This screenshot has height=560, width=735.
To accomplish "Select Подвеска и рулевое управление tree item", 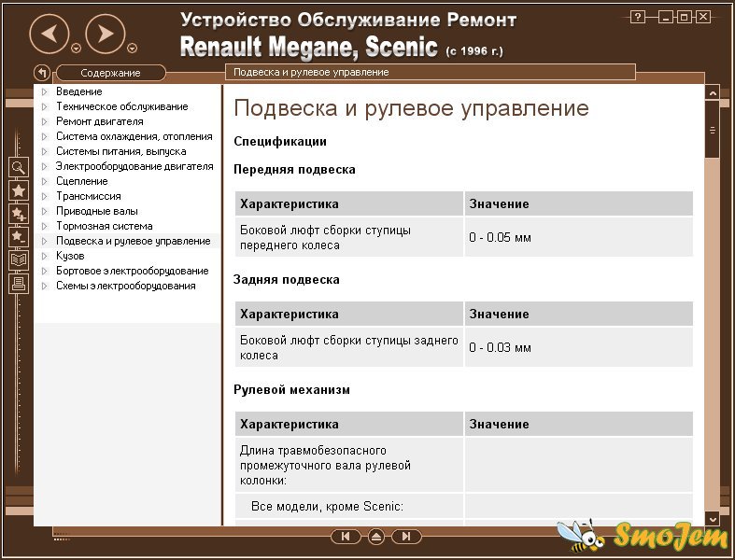I will (x=134, y=241).
